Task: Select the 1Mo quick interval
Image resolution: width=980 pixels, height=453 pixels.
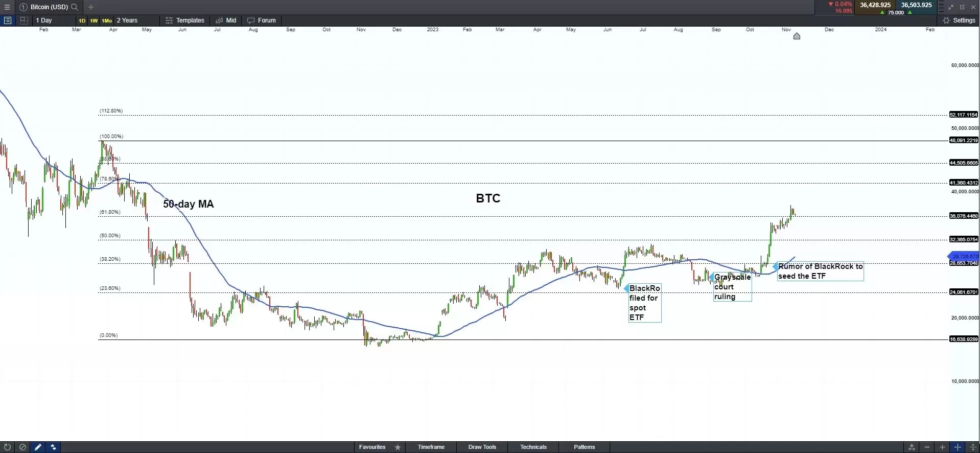Action: (x=107, y=21)
